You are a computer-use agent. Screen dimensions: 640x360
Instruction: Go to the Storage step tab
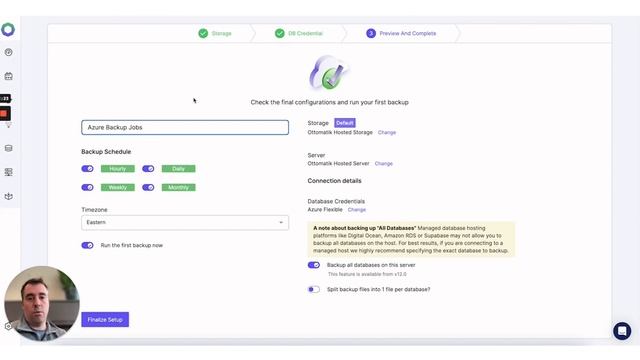point(215,33)
